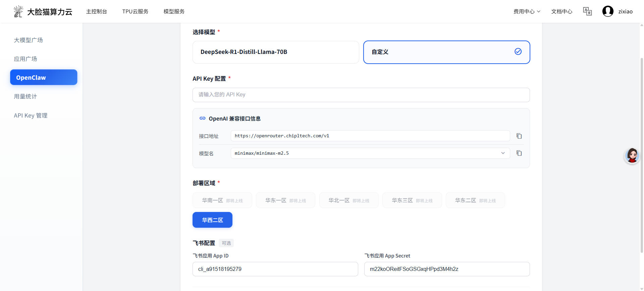Image resolution: width=644 pixels, height=291 pixels.
Task: Click the API Key input field
Action: pyautogui.click(x=361, y=95)
